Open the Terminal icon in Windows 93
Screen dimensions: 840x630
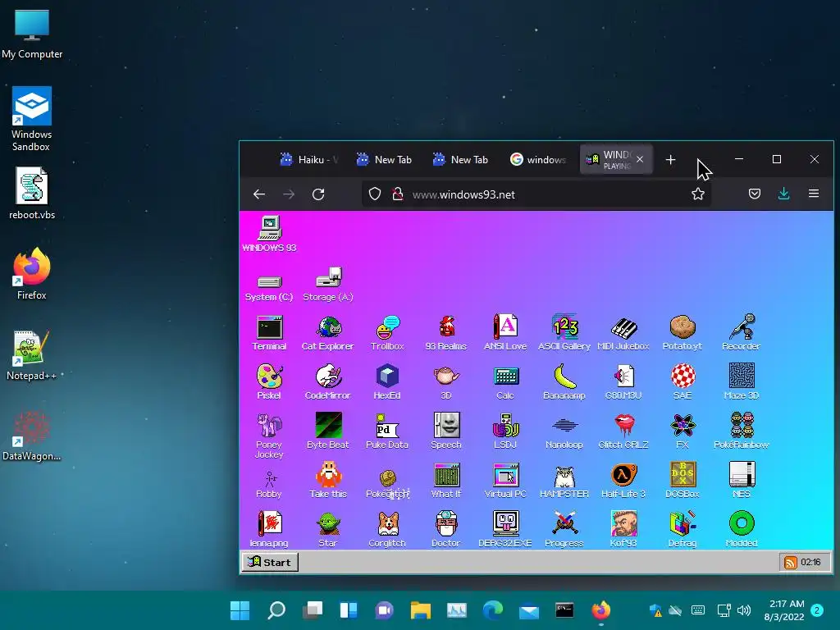269,333
